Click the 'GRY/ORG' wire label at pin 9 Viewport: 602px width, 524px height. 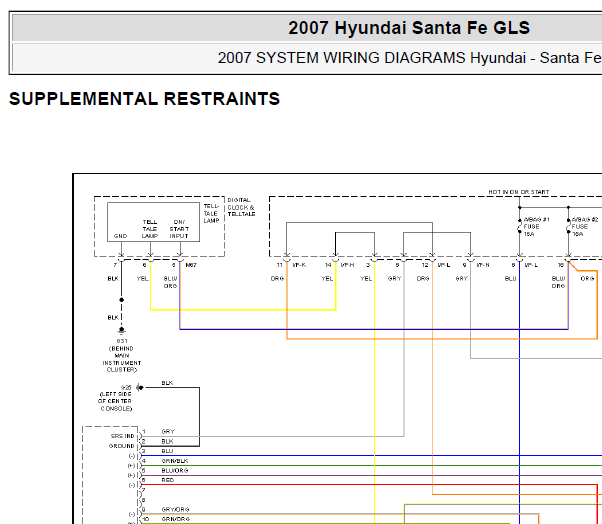point(175,509)
